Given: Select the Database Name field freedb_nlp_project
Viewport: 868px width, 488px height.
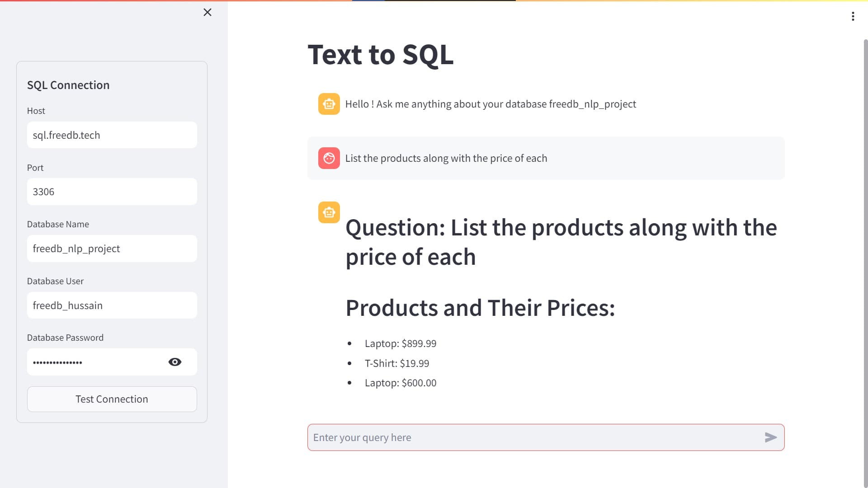Looking at the screenshot, I should click(112, 249).
